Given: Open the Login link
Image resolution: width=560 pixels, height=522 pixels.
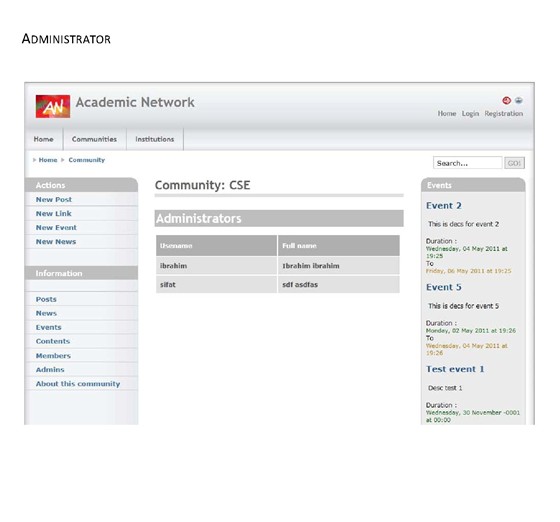Looking at the screenshot, I should (x=470, y=114).
